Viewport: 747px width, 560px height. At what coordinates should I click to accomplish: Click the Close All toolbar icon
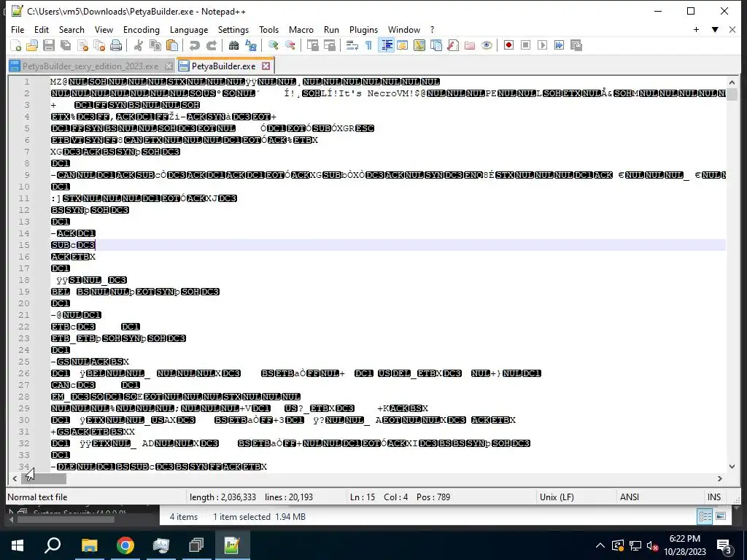click(x=99, y=45)
